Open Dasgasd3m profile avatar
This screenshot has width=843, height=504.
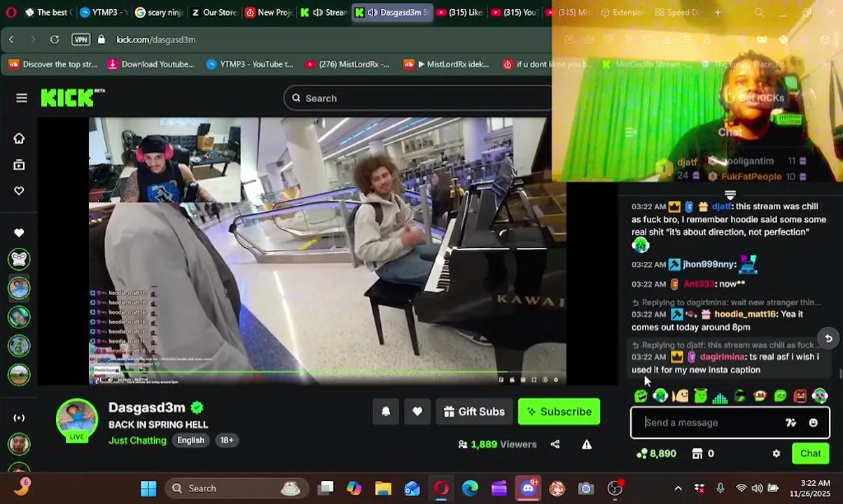pos(77,419)
